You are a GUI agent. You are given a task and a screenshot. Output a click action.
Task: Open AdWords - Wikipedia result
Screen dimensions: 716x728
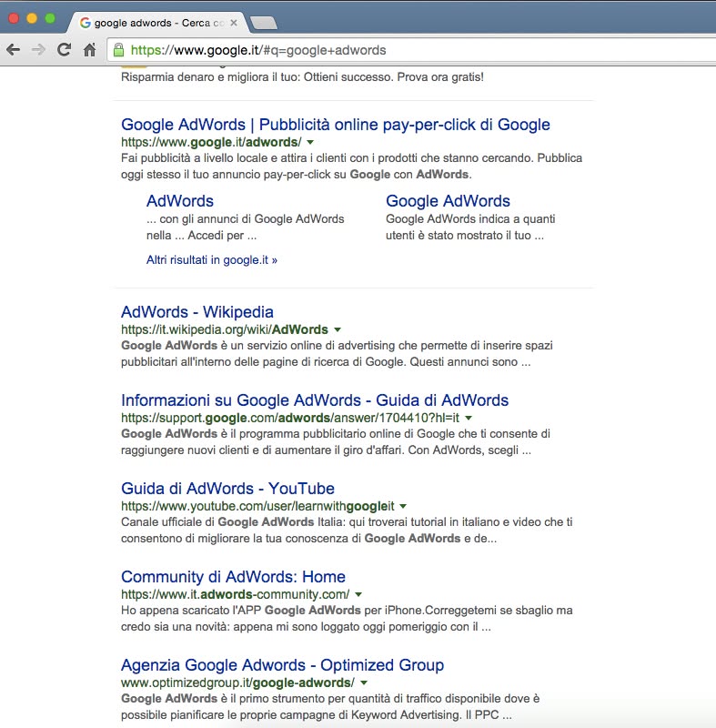pos(197,311)
